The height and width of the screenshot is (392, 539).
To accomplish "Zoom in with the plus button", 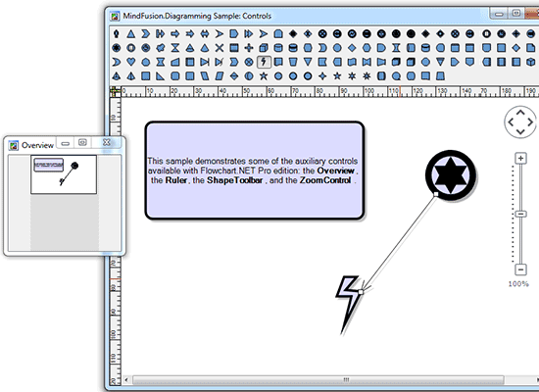I will coord(520,159).
